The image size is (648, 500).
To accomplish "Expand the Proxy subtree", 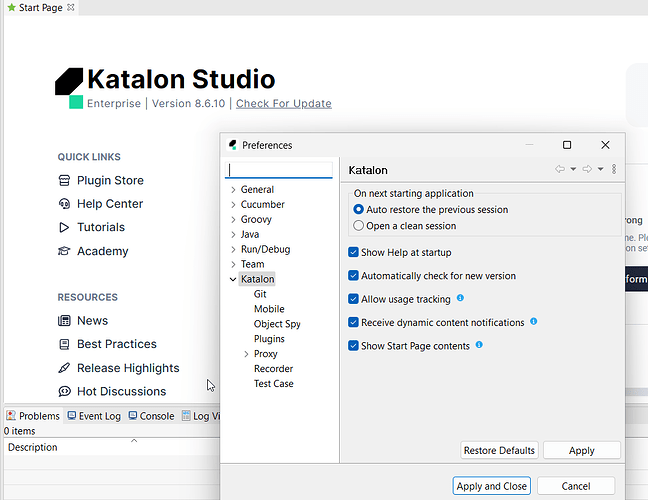I will [247, 354].
